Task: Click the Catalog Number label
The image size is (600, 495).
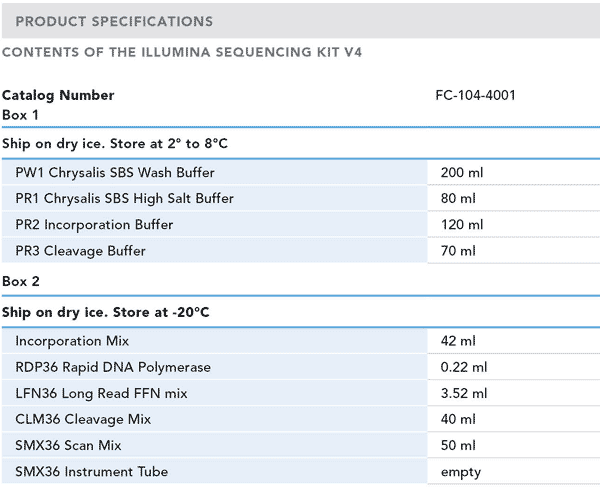Action: (x=58, y=95)
